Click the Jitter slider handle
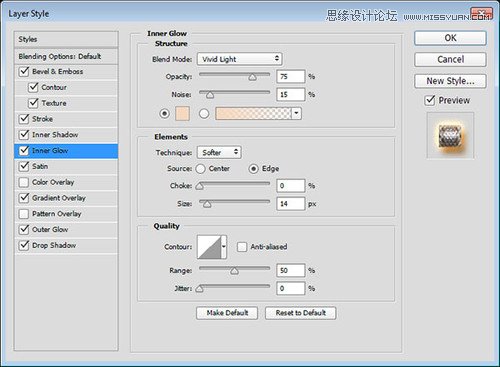 point(200,289)
